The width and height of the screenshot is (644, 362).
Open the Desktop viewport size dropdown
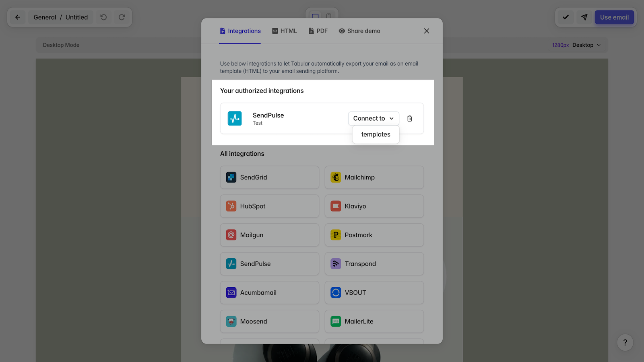coord(586,45)
